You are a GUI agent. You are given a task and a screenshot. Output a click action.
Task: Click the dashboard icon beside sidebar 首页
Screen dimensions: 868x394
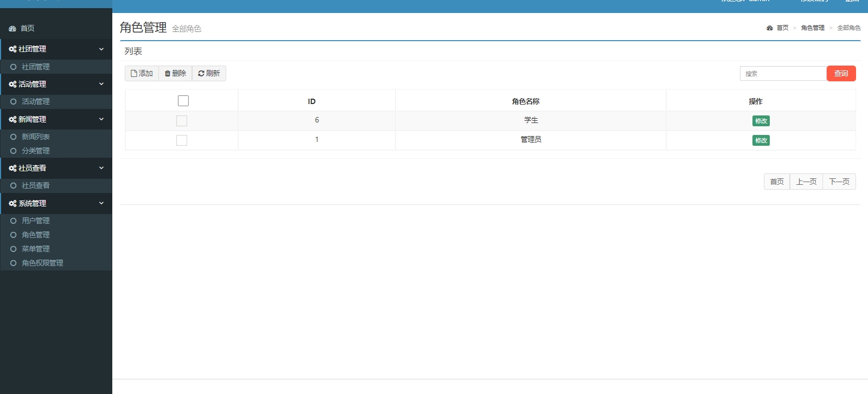(12, 29)
